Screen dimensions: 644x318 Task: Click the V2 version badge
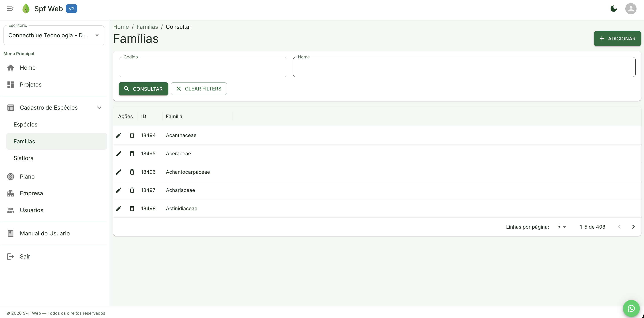[71, 9]
